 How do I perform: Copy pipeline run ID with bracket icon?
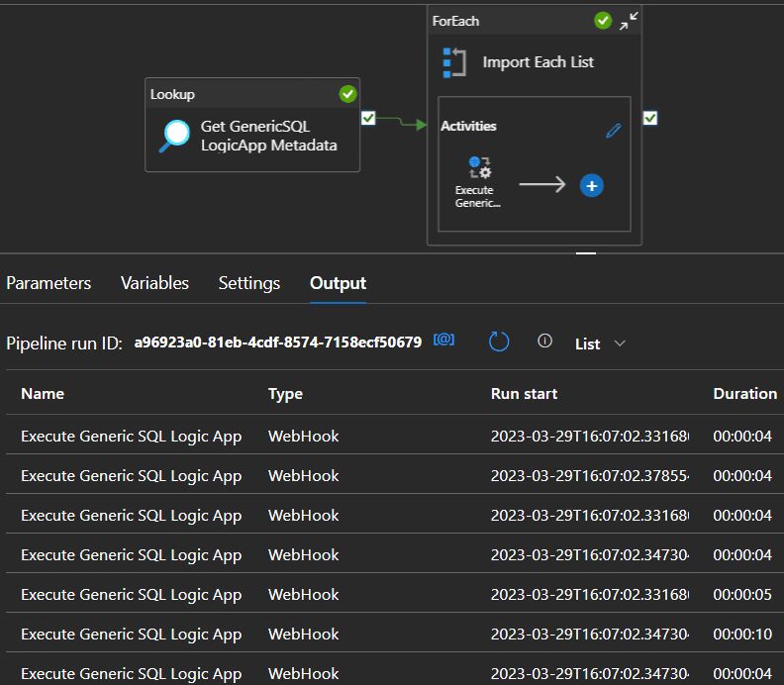click(x=444, y=340)
